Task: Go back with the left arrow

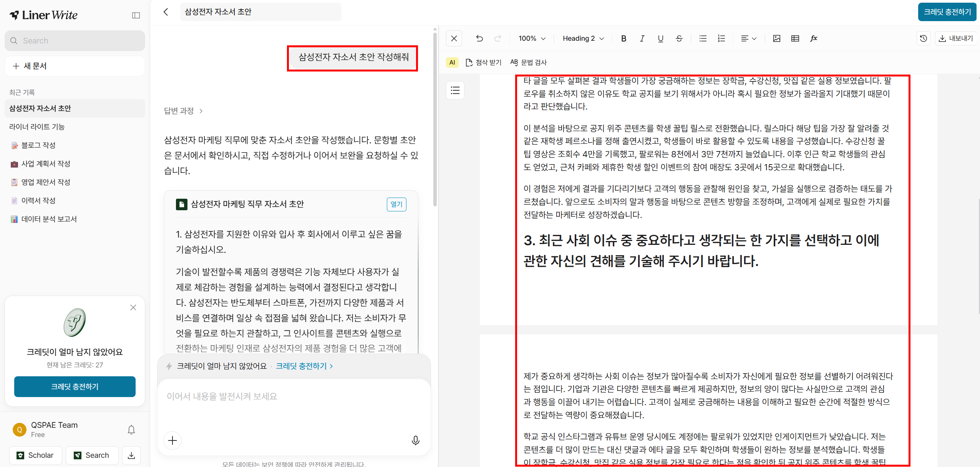Action: (166, 12)
